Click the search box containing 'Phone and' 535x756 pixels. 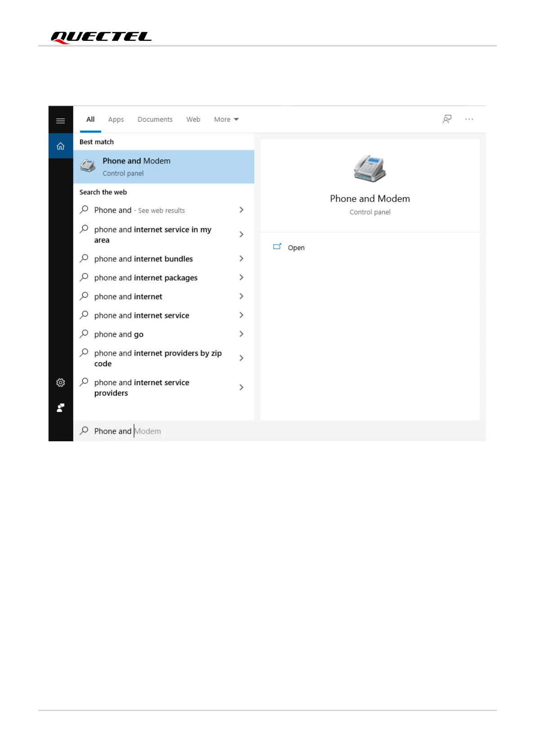coord(279,431)
